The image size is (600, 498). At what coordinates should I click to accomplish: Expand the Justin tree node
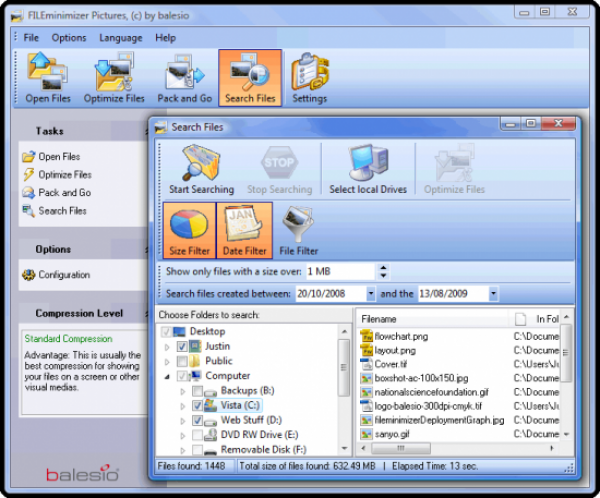point(167,347)
